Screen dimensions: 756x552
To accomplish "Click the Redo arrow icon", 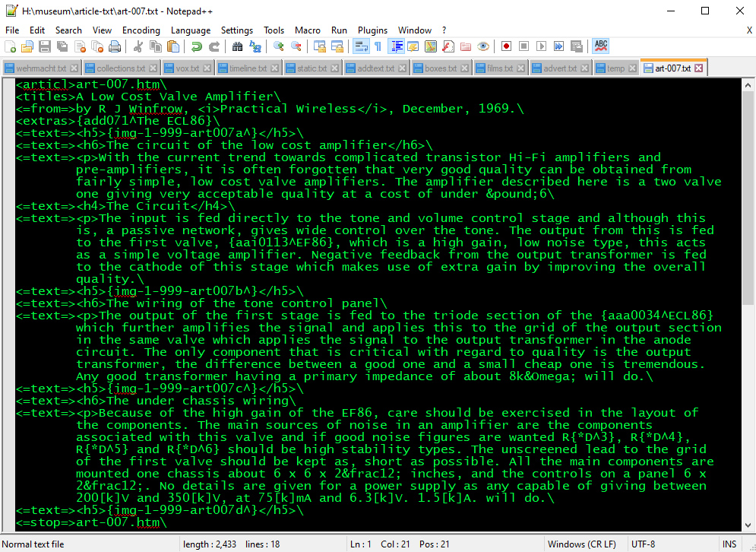I will click(214, 46).
